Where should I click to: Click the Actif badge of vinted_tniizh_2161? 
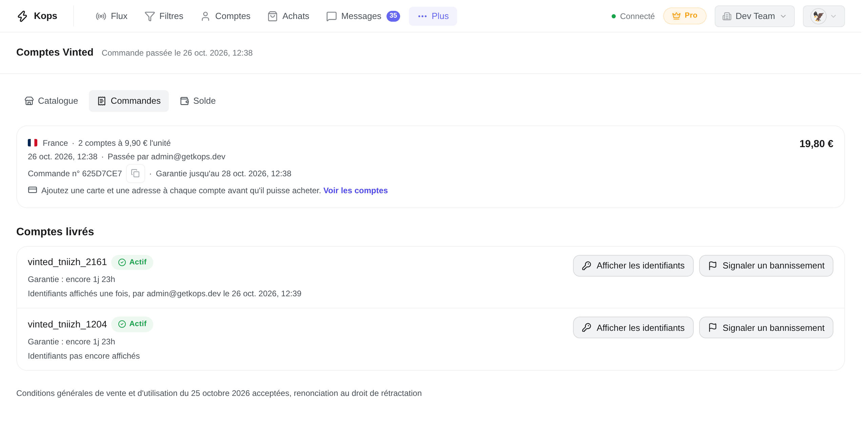pos(132,262)
